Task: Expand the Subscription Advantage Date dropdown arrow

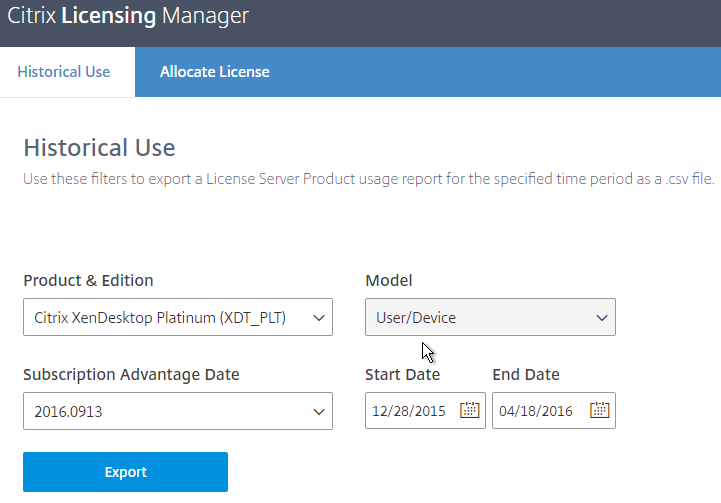Action: pyautogui.click(x=319, y=412)
